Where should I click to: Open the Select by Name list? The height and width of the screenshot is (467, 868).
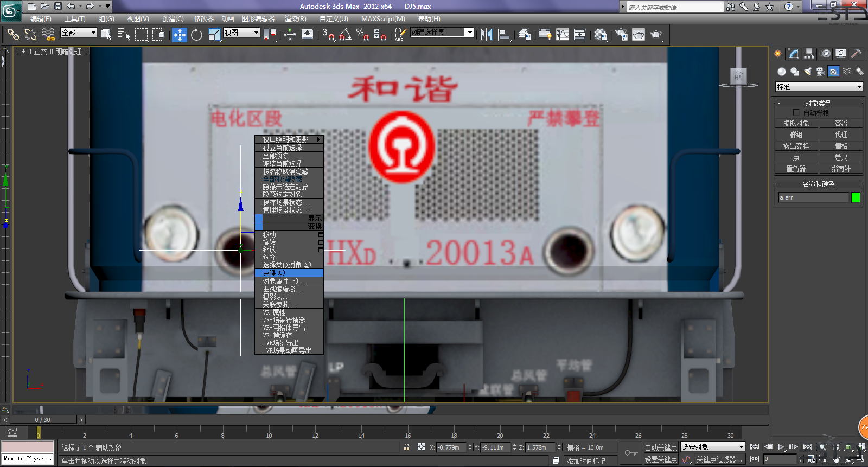(124, 35)
